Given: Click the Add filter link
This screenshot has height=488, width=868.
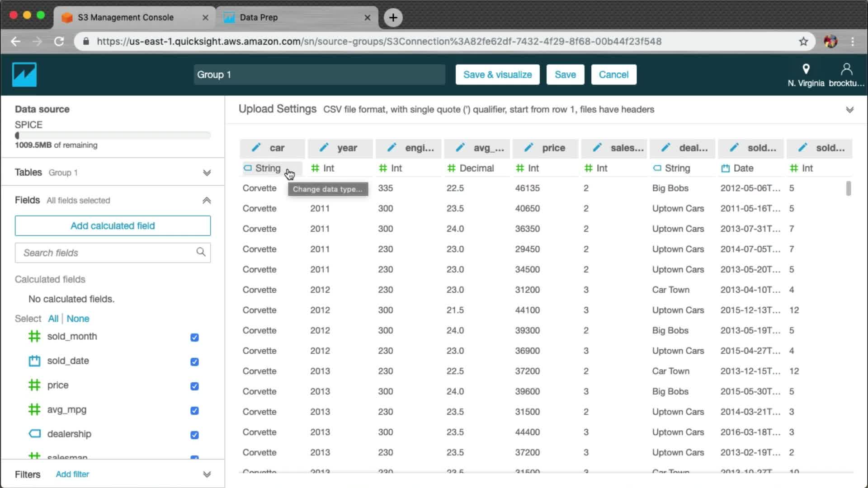Looking at the screenshot, I should 72,474.
